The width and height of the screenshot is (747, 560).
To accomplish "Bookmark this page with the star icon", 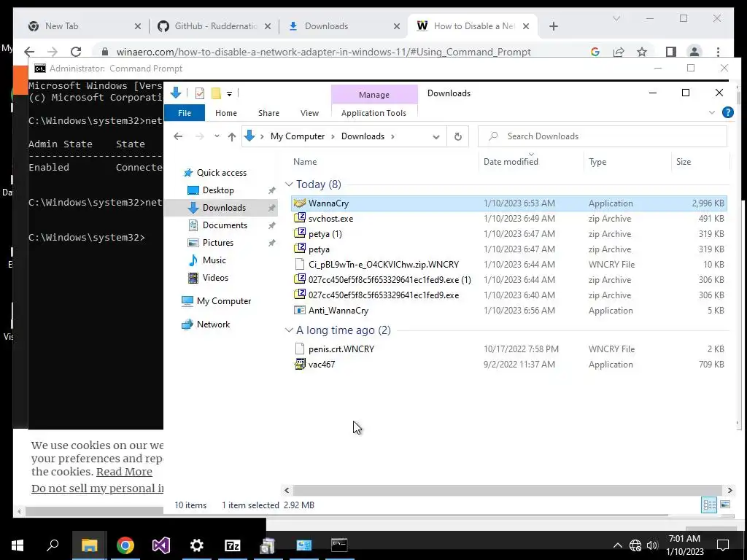I will [642, 52].
